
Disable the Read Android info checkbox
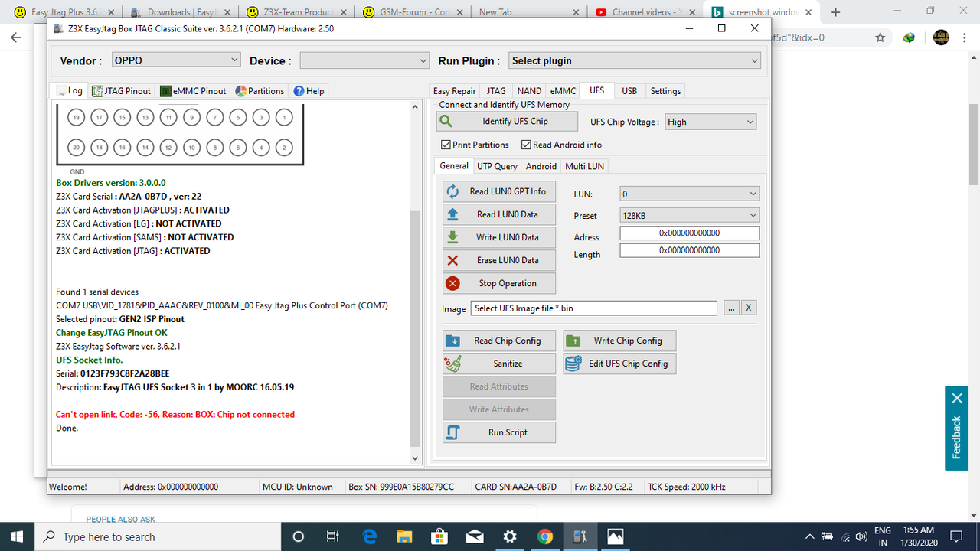(526, 145)
